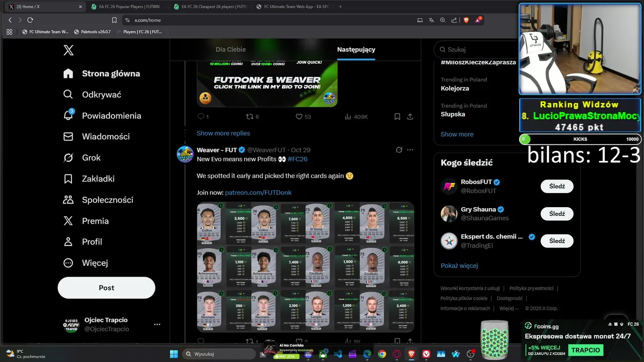Open Odkrywać explore section
Image resolution: width=644 pixels, height=362 pixels.
(93, 95)
